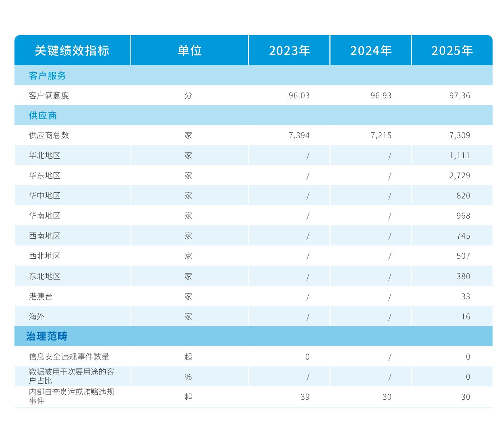Click the 2025年 value in 内部自查贪污 row
The image size is (504, 422).
tap(466, 397)
